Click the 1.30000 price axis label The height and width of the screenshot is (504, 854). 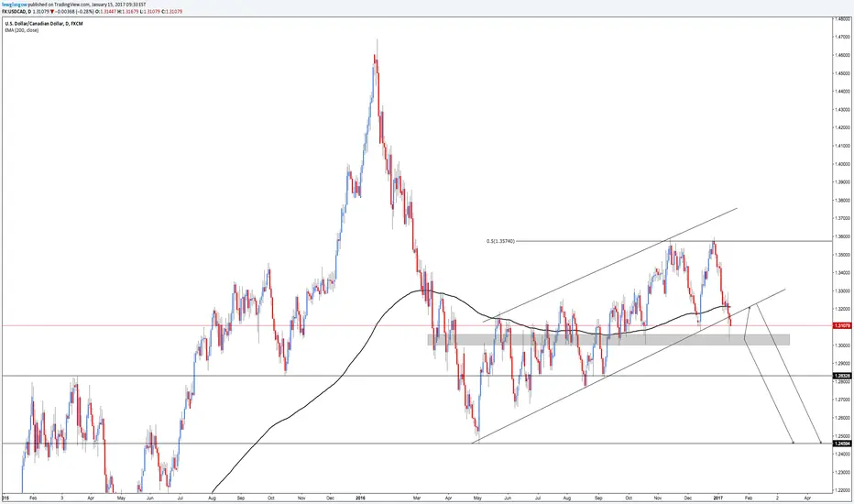(844, 345)
